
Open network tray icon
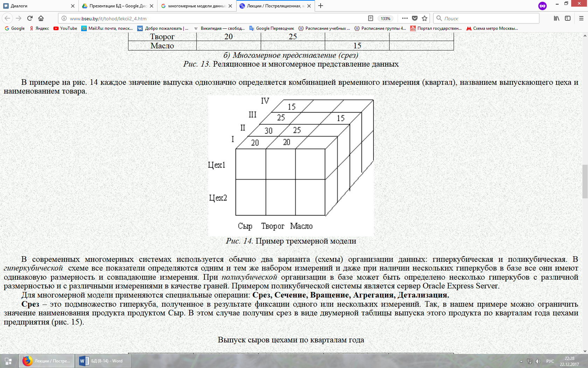pos(530,361)
